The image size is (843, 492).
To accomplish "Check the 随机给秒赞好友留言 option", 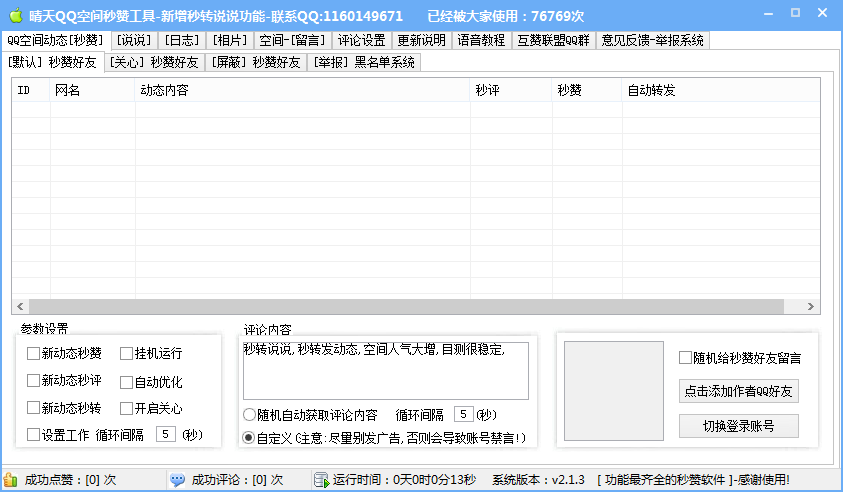I will point(685,358).
